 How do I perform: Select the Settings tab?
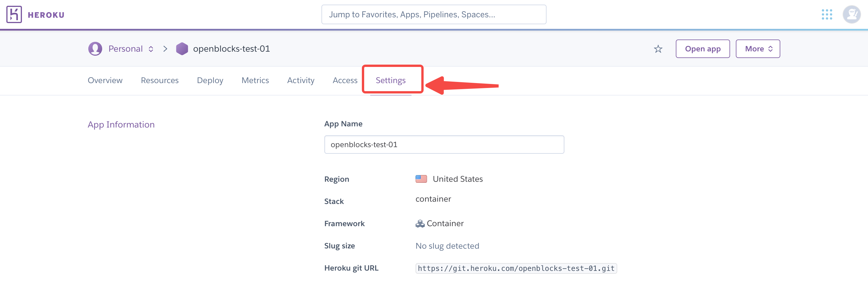tap(390, 80)
